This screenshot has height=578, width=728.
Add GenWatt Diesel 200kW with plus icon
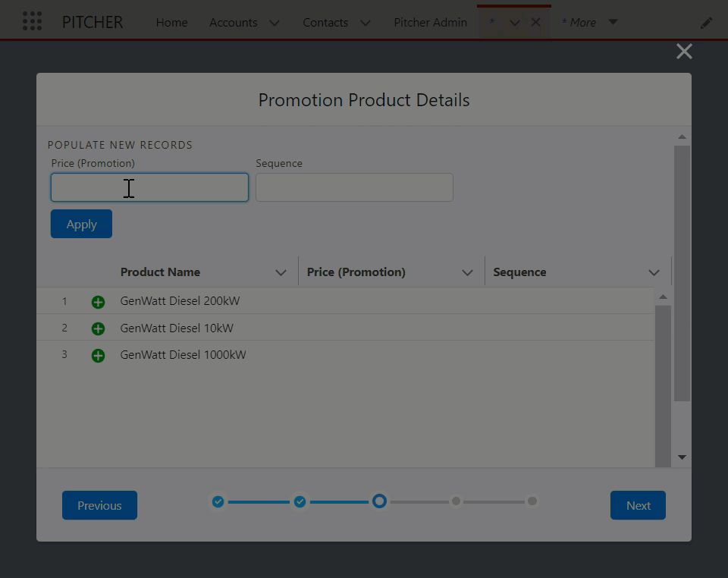(x=98, y=302)
